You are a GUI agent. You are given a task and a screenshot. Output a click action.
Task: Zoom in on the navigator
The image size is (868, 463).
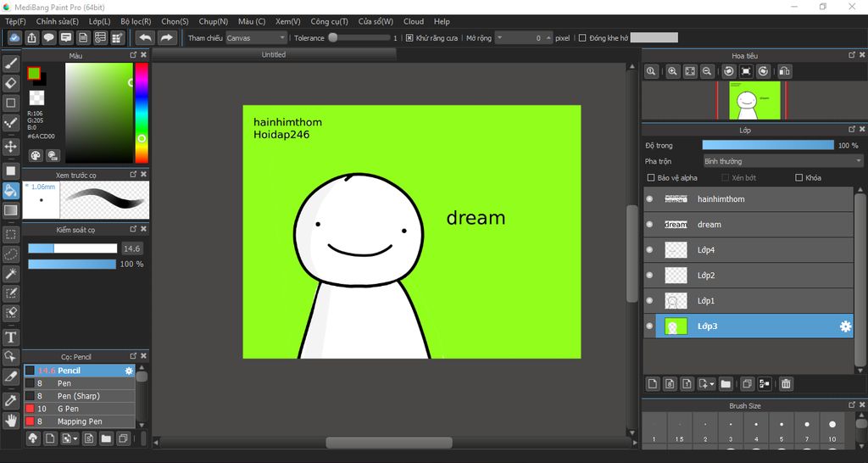coord(672,71)
